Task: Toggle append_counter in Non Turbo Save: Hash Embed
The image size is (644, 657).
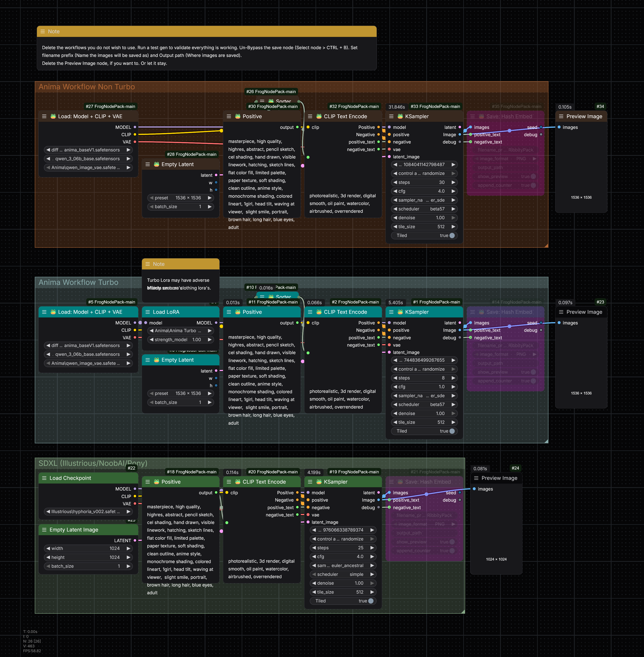Action: point(533,185)
